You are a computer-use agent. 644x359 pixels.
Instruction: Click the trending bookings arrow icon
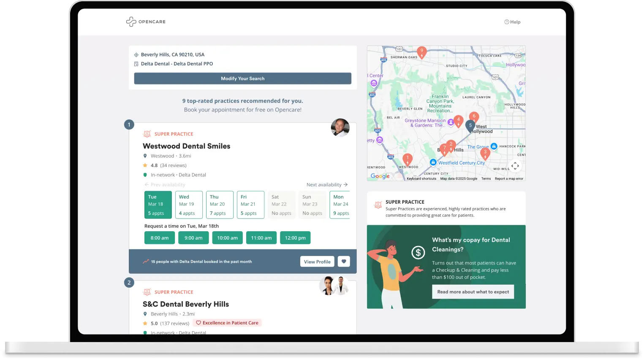(146, 262)
